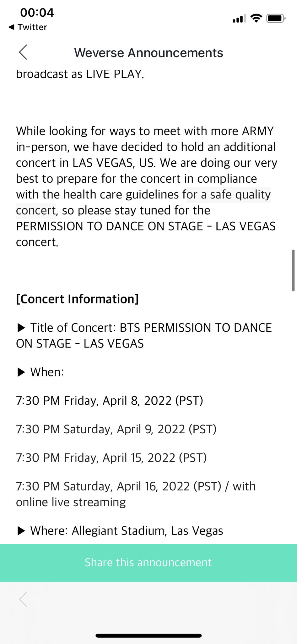Tap the highlighted 'for a safe quality' text
The width and height of the screenshot is (297, 644).
point(229,195)
